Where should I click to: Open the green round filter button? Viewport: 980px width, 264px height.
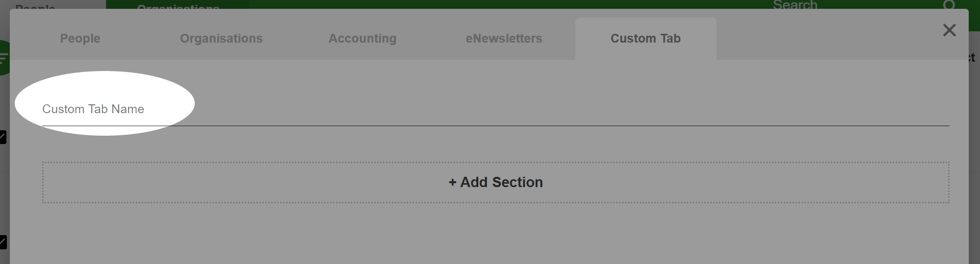[x=4, y=58]
